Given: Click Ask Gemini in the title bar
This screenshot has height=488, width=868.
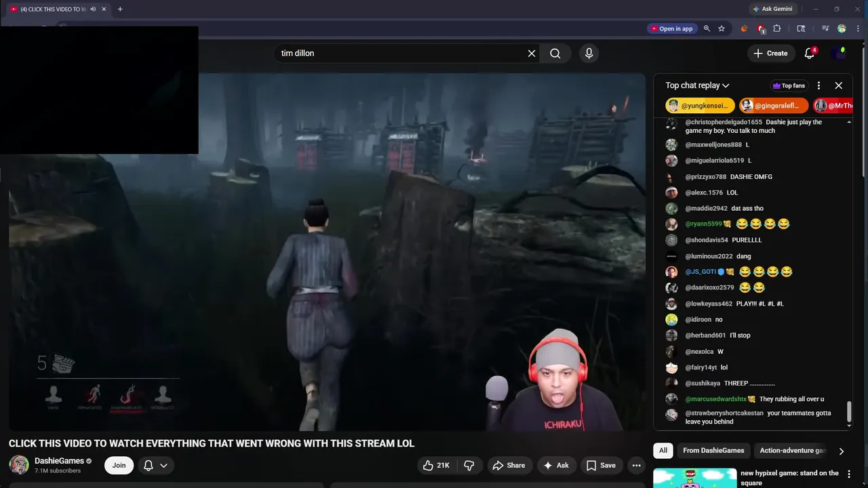Looking at the screenshot, I should click(772, 9).
